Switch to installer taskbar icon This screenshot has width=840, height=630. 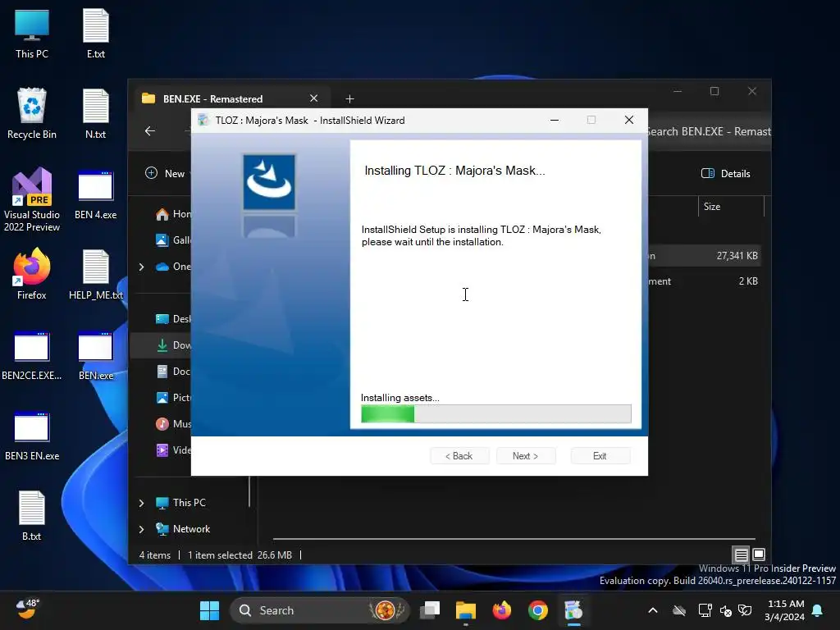(573, 610)
